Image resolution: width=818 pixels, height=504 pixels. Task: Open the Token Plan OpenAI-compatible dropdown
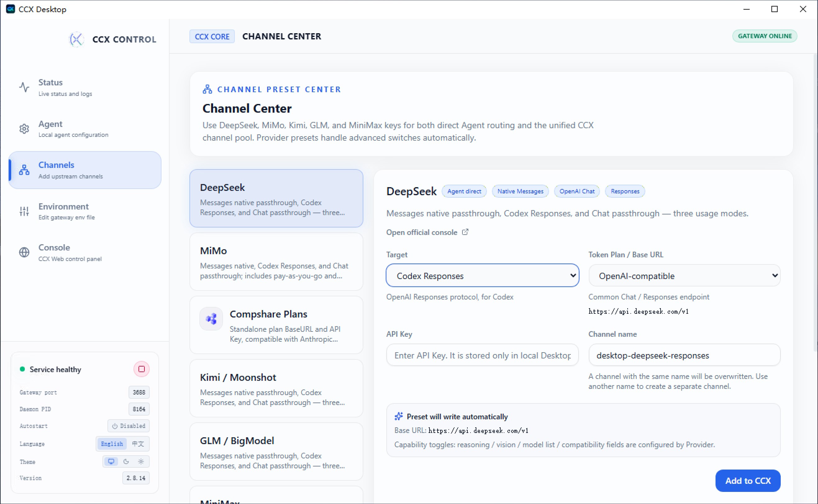684,276
